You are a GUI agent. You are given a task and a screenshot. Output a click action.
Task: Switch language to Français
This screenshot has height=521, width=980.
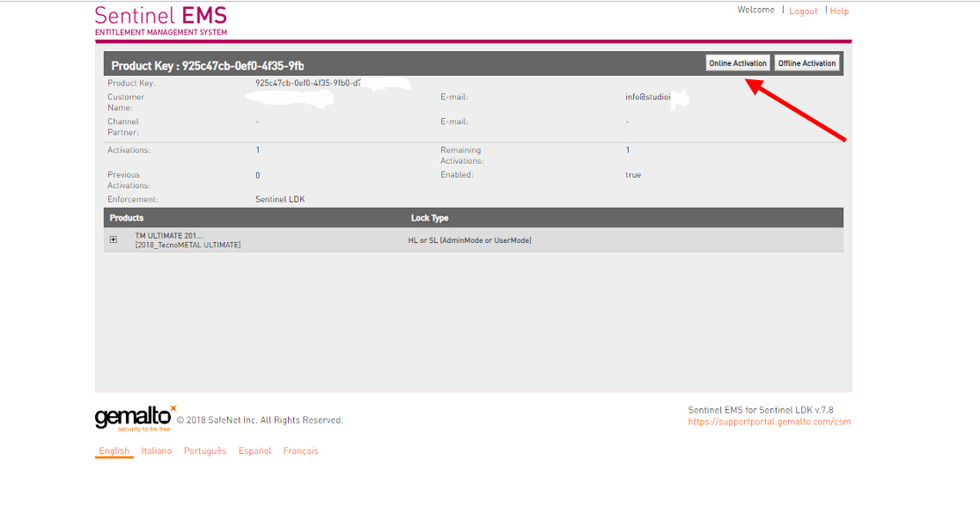[300, 451]
